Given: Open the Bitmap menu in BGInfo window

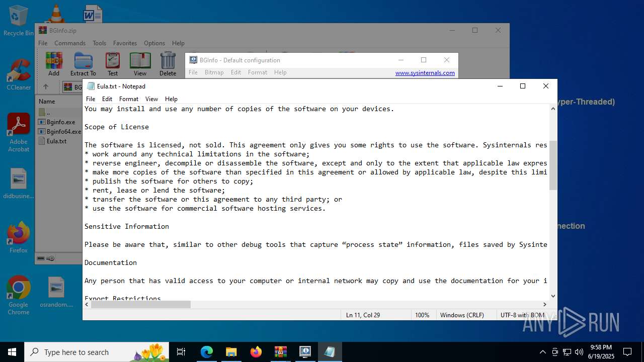Looking at the screenshot, I should click(x=214, y=72).
